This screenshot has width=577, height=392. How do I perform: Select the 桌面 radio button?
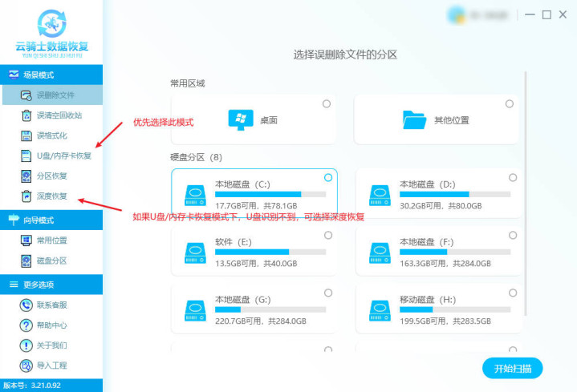(327, 103)
